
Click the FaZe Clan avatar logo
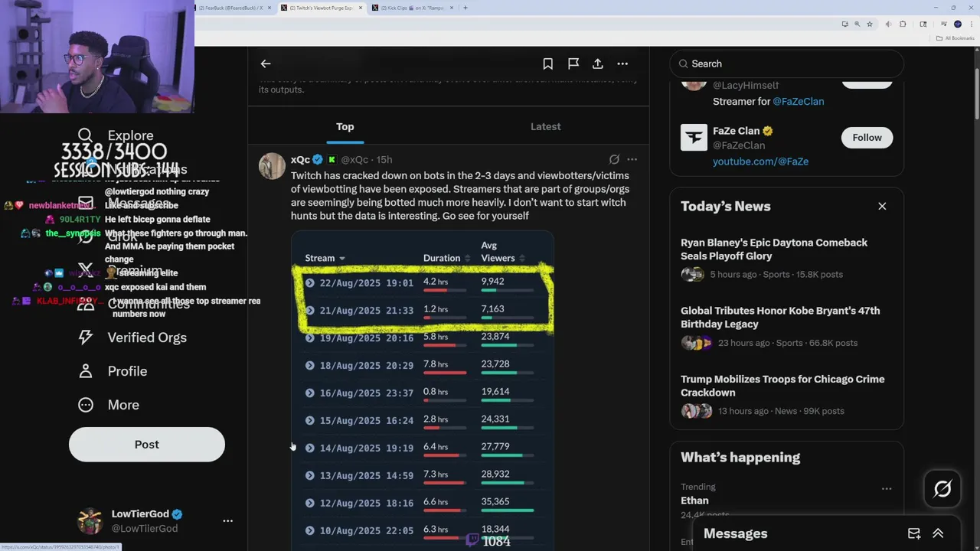(694, 138)
